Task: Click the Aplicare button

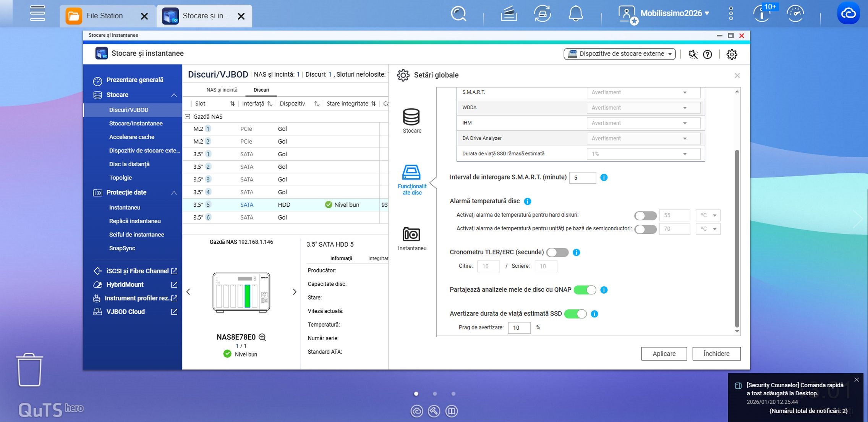Action: click(664, 354)
